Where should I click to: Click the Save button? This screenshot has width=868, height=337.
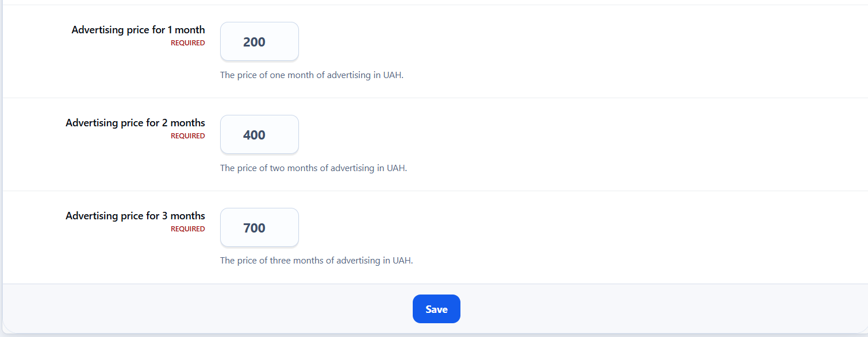[436, 309]
